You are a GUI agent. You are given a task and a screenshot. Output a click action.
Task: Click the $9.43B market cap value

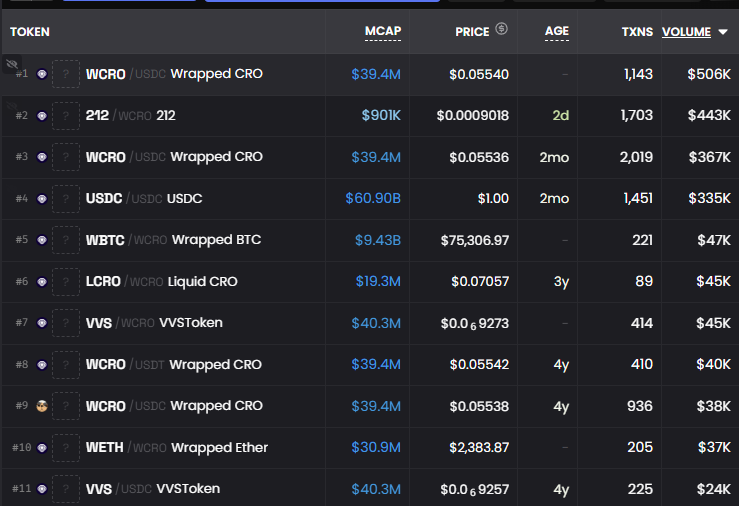[x=378, y=240]
